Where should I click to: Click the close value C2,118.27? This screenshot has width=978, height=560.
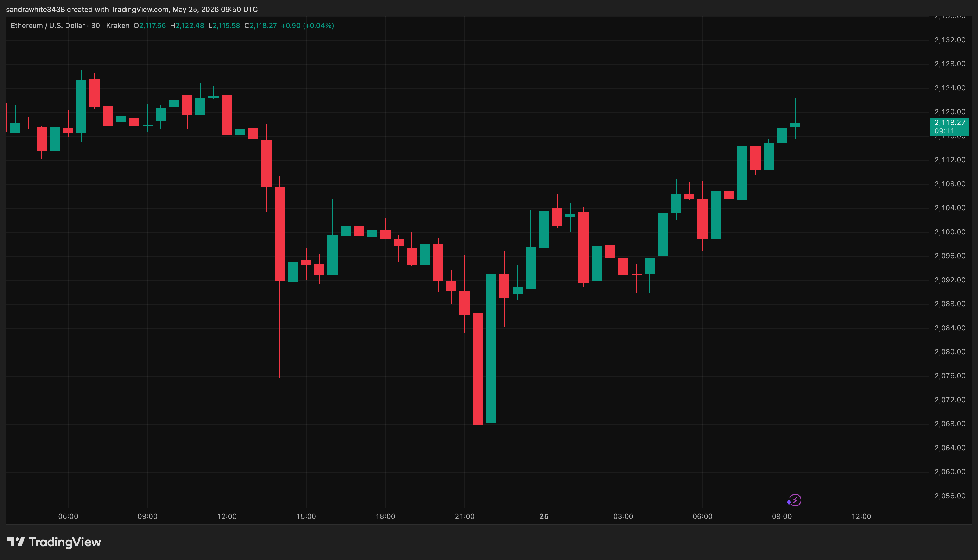pyautogui.click(x=261, y=26)
